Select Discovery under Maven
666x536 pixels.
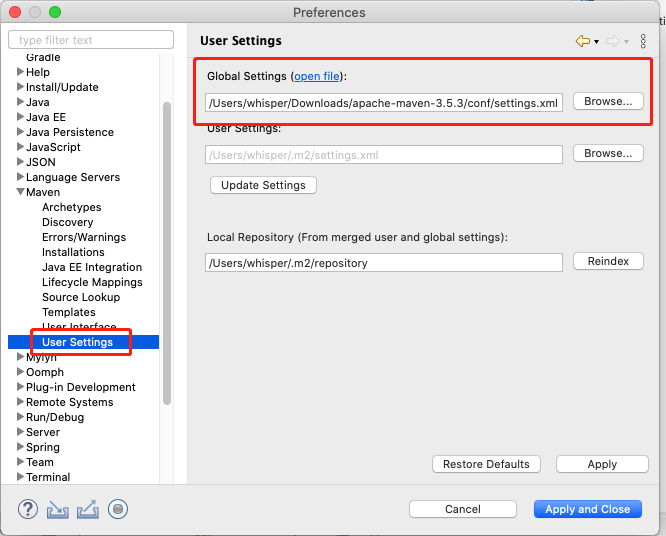[x=68, y=222]
